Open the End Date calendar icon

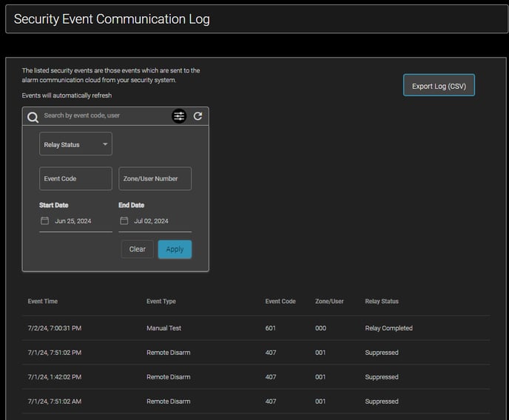click(x=124, y=221)
